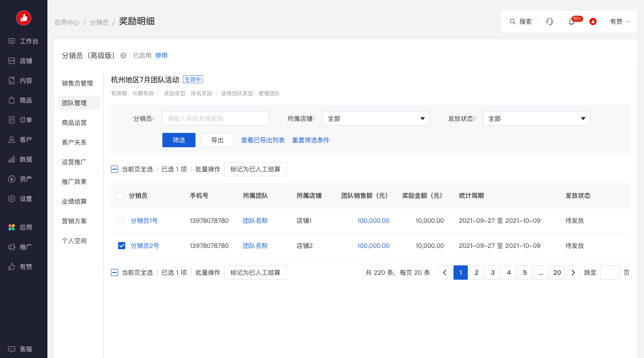This screenshot has height=358, width=644.
Task: Click the 停用 disable link
Action: coord(161,55)
